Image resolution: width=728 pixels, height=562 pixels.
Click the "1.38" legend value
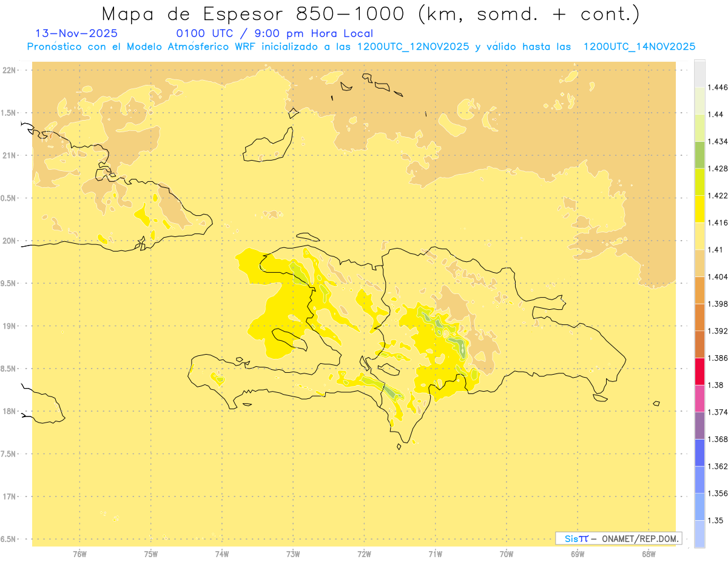pyautogui.click(x=716, y=385)
